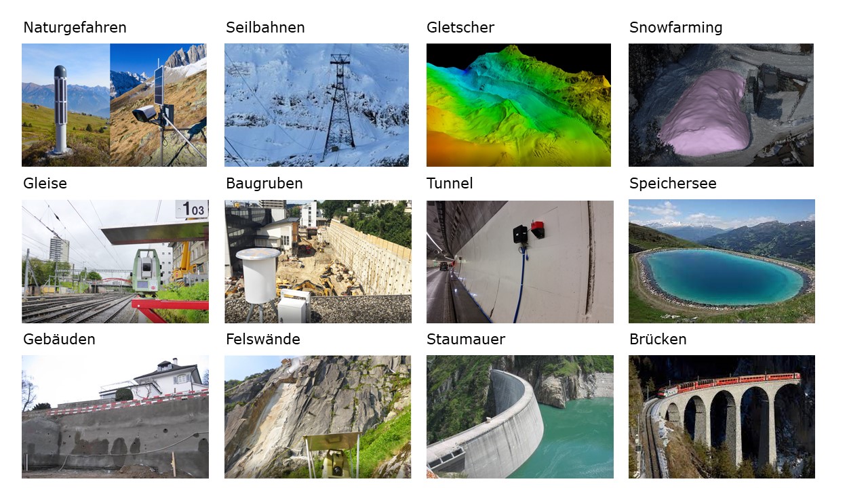Viewport: 868px width, 488px height.
Task: Open the Snowfarming pink snow pile image
Action: [721, 105]
